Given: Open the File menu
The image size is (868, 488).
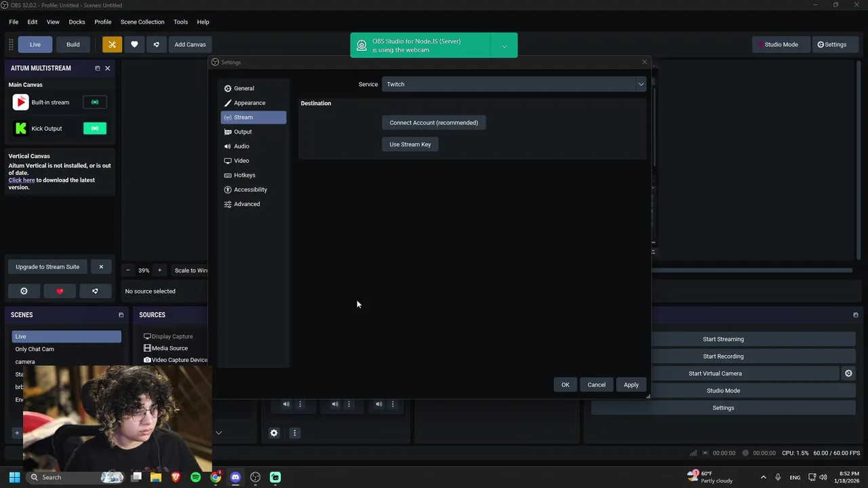Looking at the screenshot, I should [14, 22].
